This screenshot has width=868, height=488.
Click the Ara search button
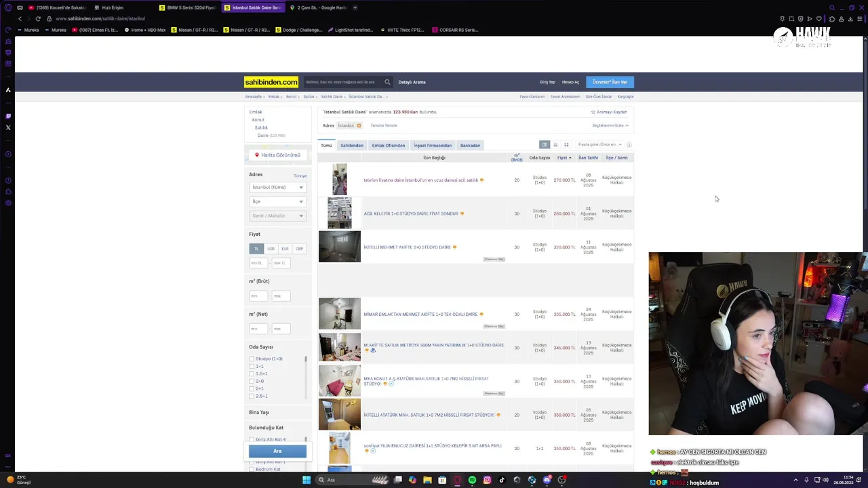(277, 451)
